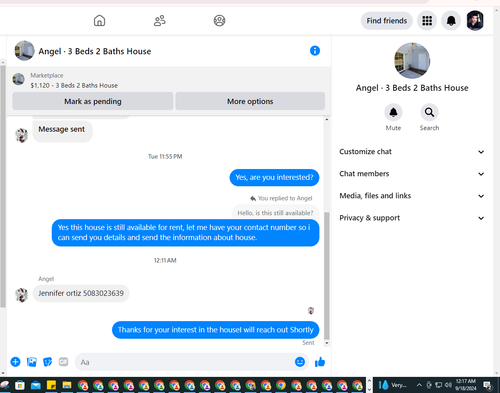Select the "Yes, are you interested?" message
This screenshot has width=500, height=393.
click(274, 177)
